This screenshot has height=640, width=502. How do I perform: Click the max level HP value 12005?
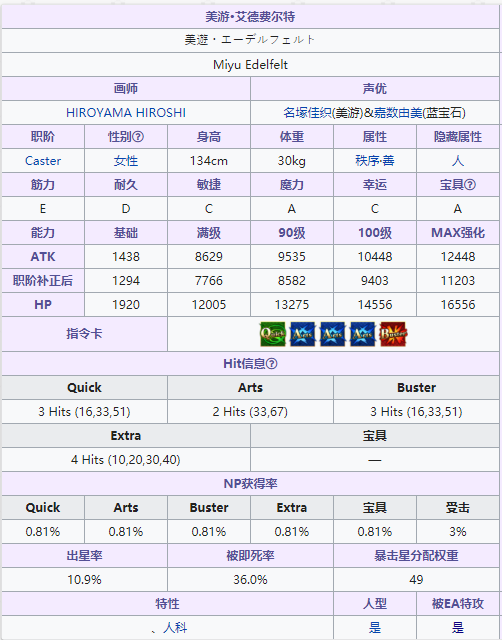(x=209, y=305)
